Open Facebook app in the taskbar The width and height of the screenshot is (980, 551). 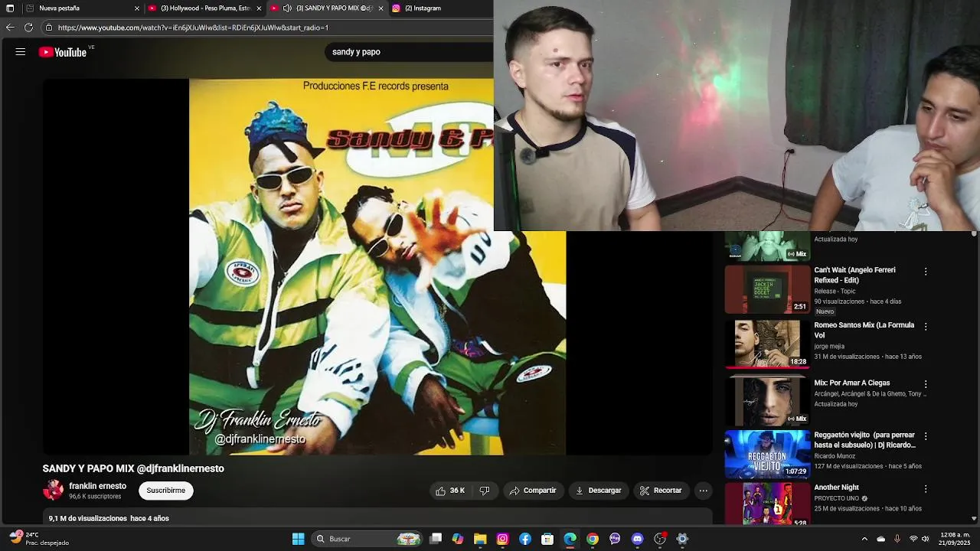pos(525,539)
